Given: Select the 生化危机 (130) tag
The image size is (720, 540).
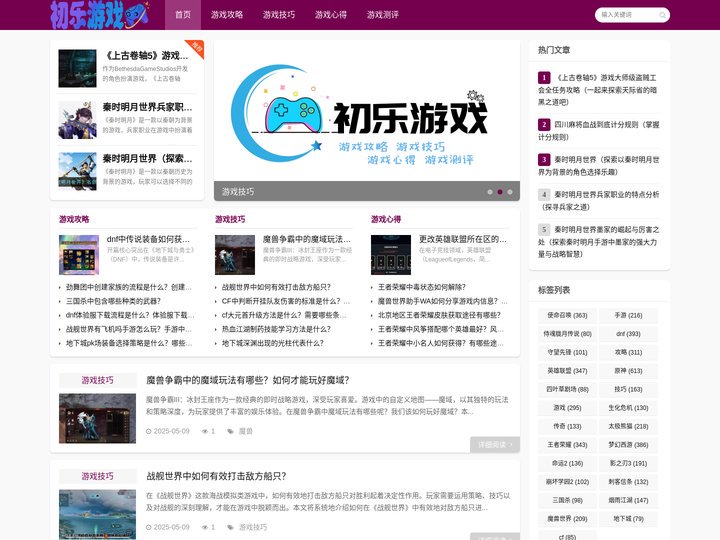Looking at the screenshot, I should 628,408.
